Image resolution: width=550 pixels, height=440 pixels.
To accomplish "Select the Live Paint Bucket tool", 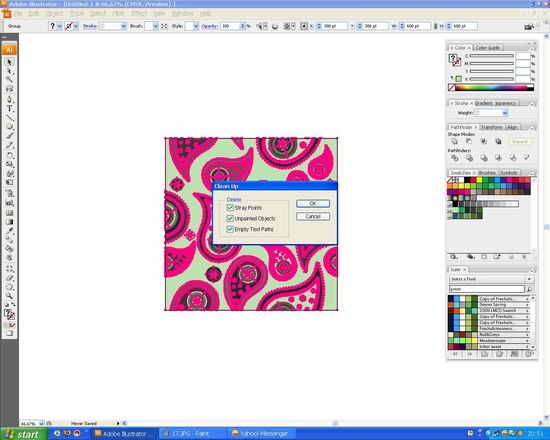I will 9,249.
